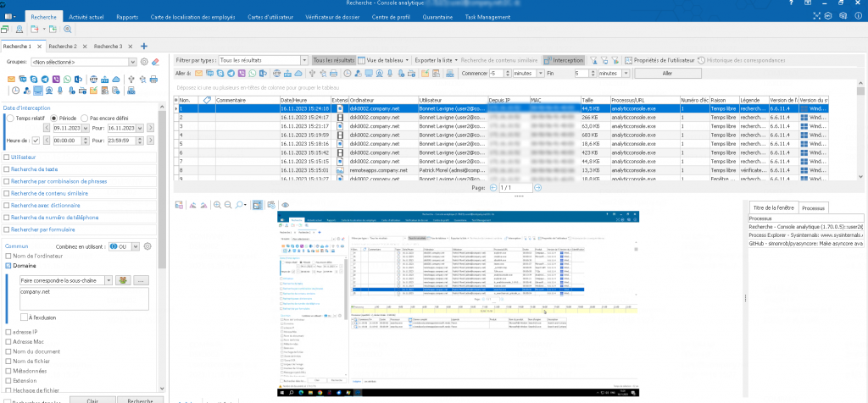Viewport: 868px width, 403px height.
Task: Click the Telegram icon in the left filter panel
Action: [45, 79]
